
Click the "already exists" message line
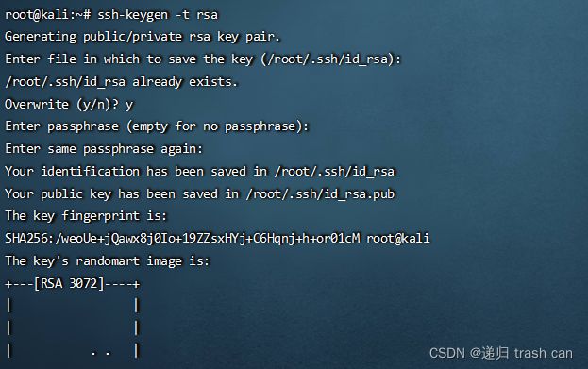point(122,82)
